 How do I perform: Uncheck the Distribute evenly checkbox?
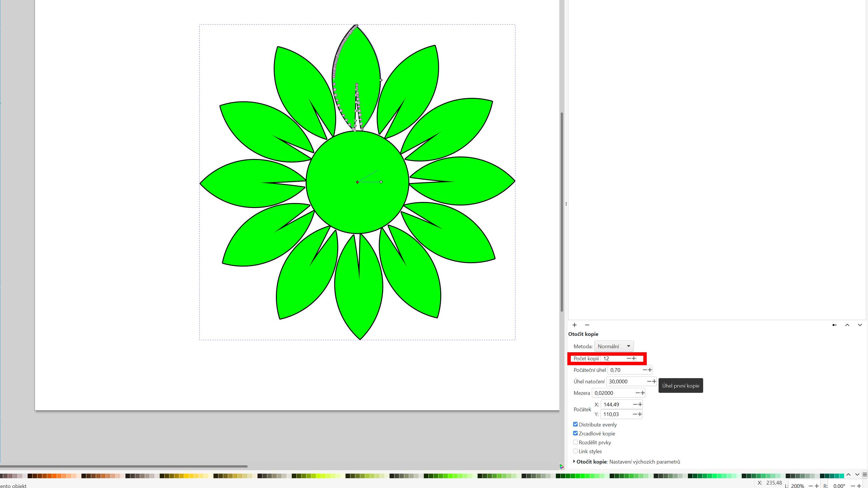tap(575, 424)
